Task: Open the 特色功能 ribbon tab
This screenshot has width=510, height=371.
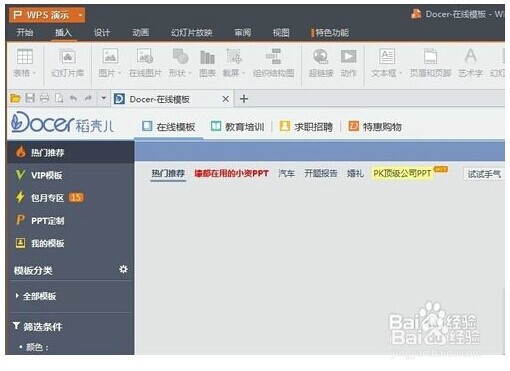Action: click(x=330, y=32)
